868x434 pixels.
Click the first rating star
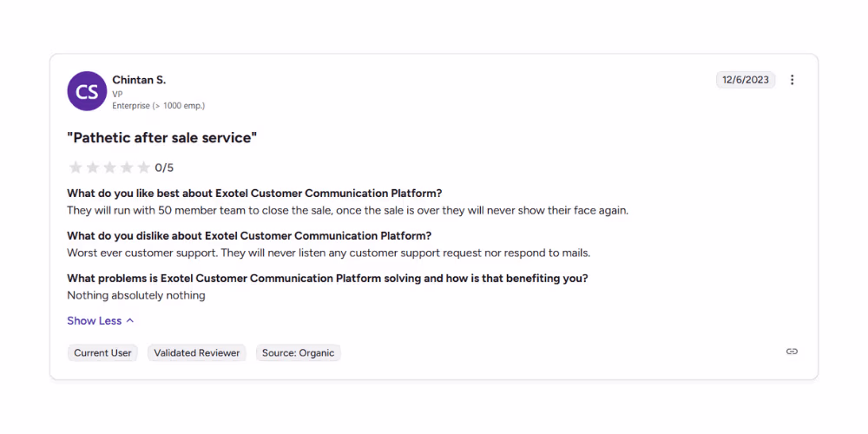tap(76, 168)
